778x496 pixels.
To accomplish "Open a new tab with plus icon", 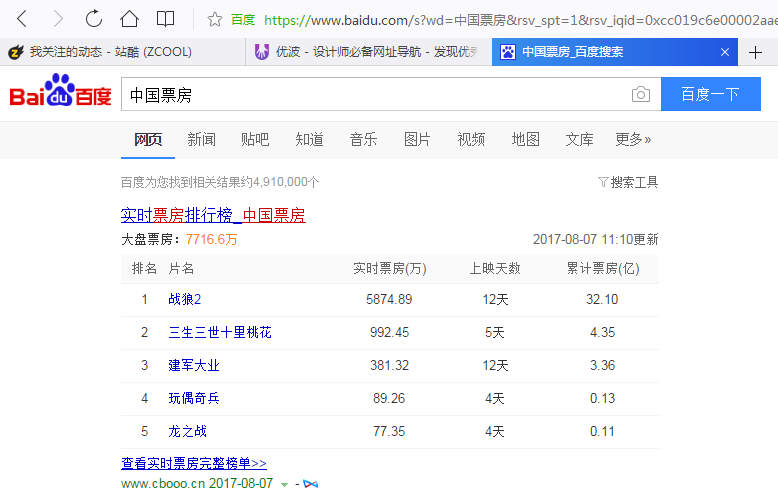I will click(756, 52).
